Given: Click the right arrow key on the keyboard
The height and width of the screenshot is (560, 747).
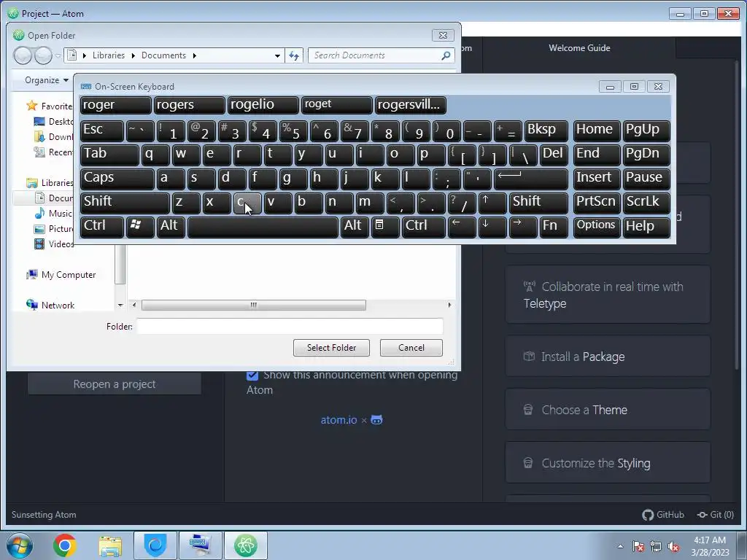Looking at the screenshot, I should 523,227.
